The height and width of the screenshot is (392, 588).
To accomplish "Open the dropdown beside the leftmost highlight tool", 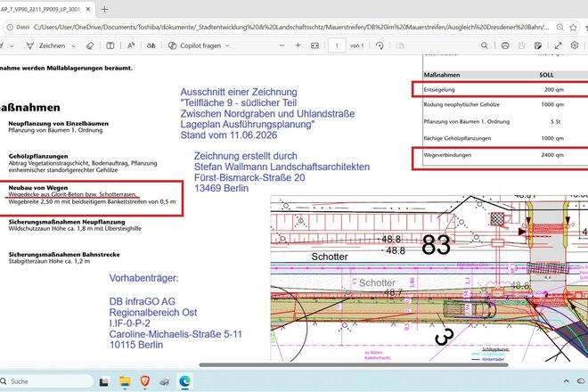I will pos(12,45).
